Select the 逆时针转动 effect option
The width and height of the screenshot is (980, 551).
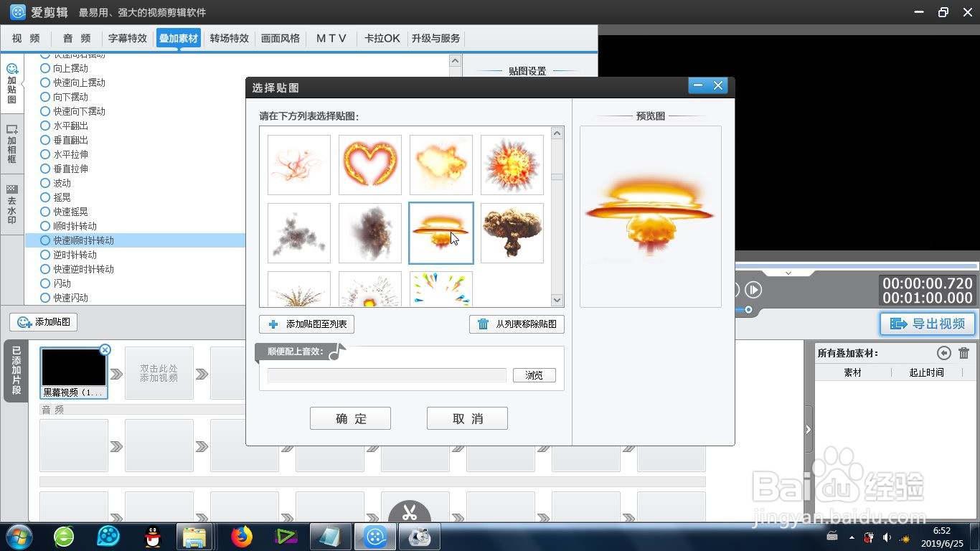[x=69, y=255]
